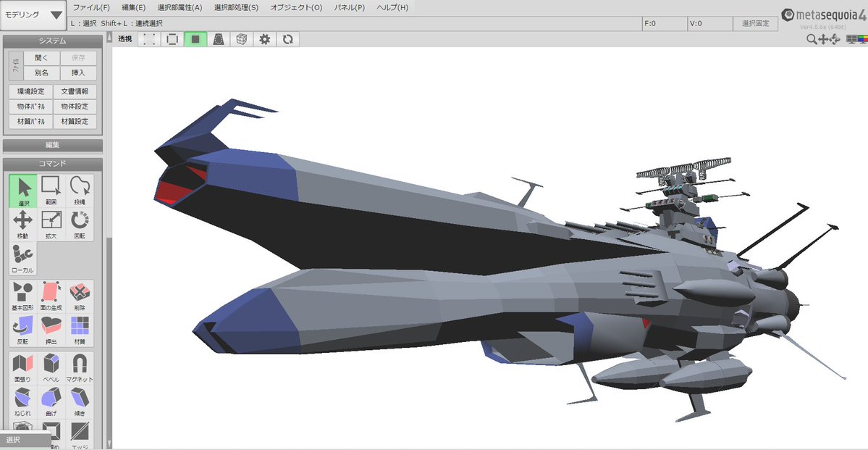868x450 pixels.
Task: Toggle dotted trapezoid display mode
Action: tap(219, 39)
